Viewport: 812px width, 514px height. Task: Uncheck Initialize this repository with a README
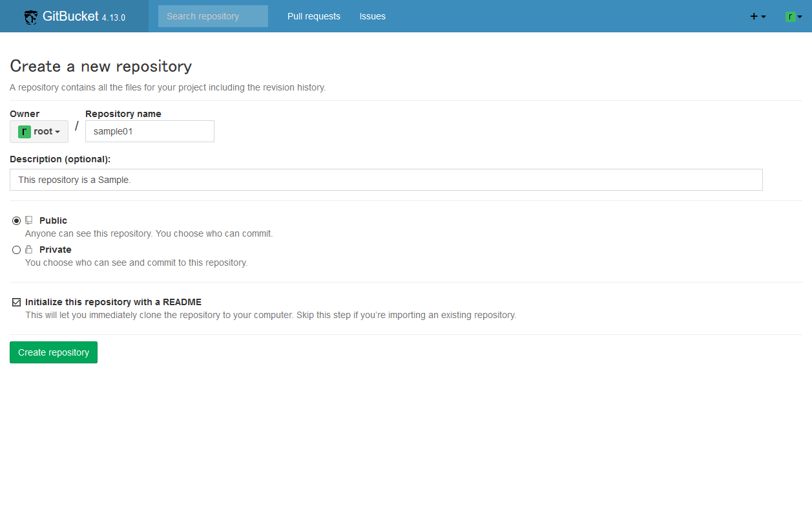pyautogui.click(x=16, y=301)
